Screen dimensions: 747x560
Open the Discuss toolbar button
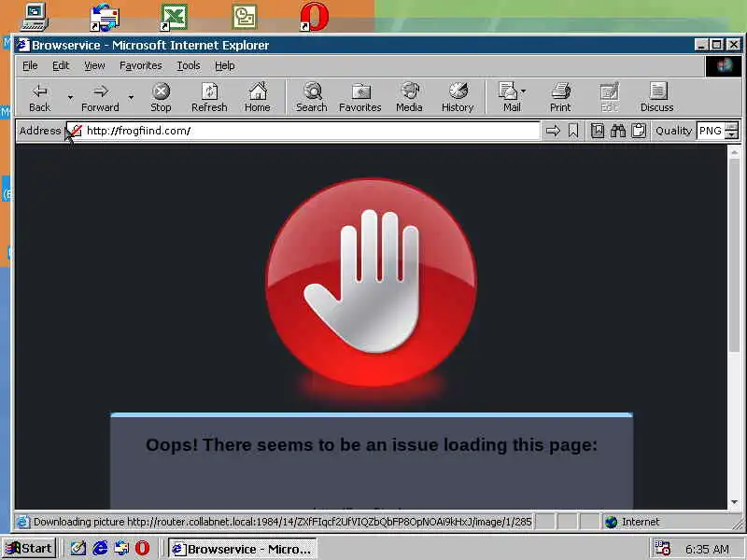(657, 98)
